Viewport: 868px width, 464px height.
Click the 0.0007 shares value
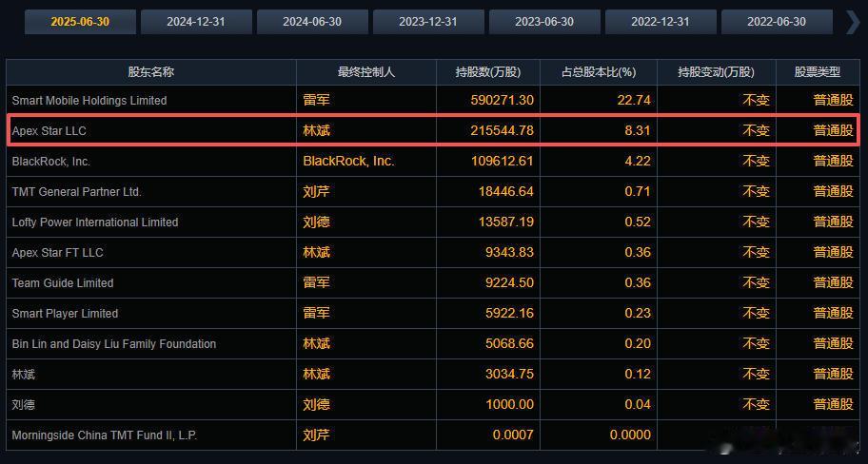[x=514, y=435]
